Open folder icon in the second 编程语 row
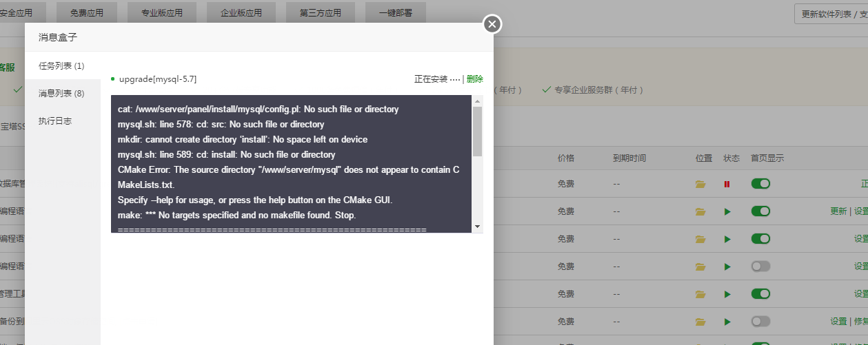Viewport: 868px width, 345px height. click(701, 239)
